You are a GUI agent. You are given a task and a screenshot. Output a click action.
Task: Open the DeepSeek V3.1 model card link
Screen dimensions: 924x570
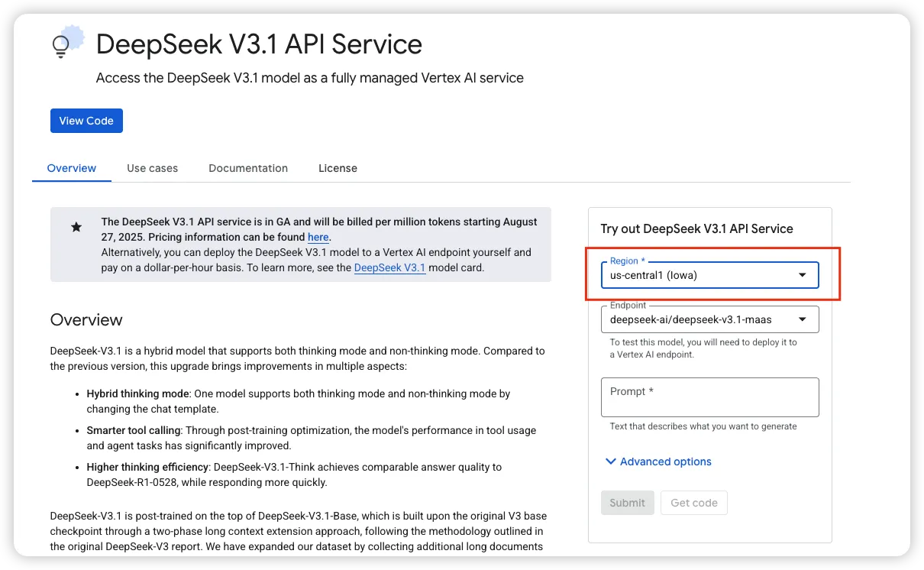[389, 268]
